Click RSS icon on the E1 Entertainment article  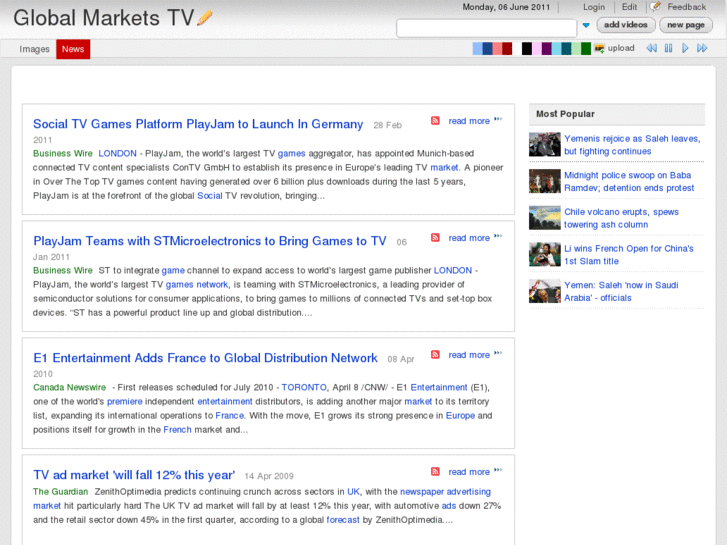tap(435, 355)
